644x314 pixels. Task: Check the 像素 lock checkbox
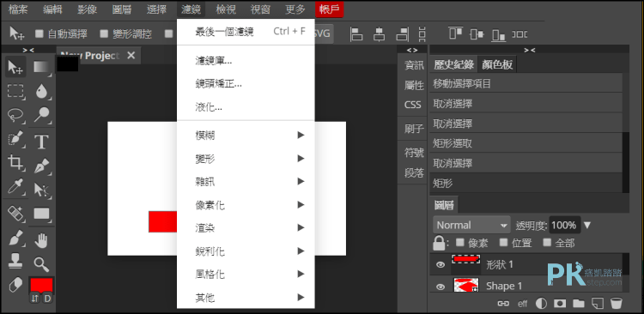point(460,242)
